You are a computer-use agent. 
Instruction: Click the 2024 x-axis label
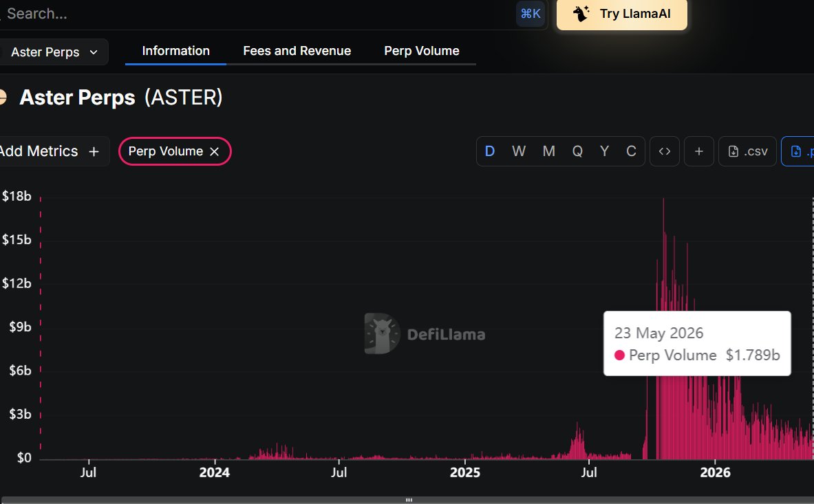coord(215,472)
